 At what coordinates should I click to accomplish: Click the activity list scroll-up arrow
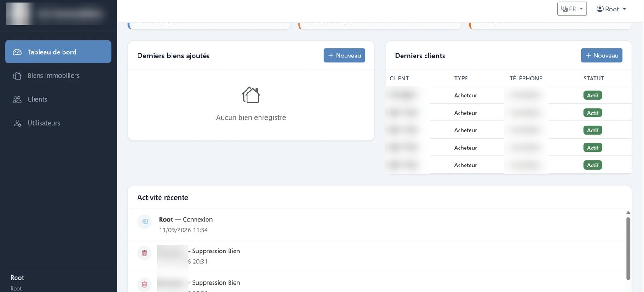pyautogui.click(x=628, y=212)
